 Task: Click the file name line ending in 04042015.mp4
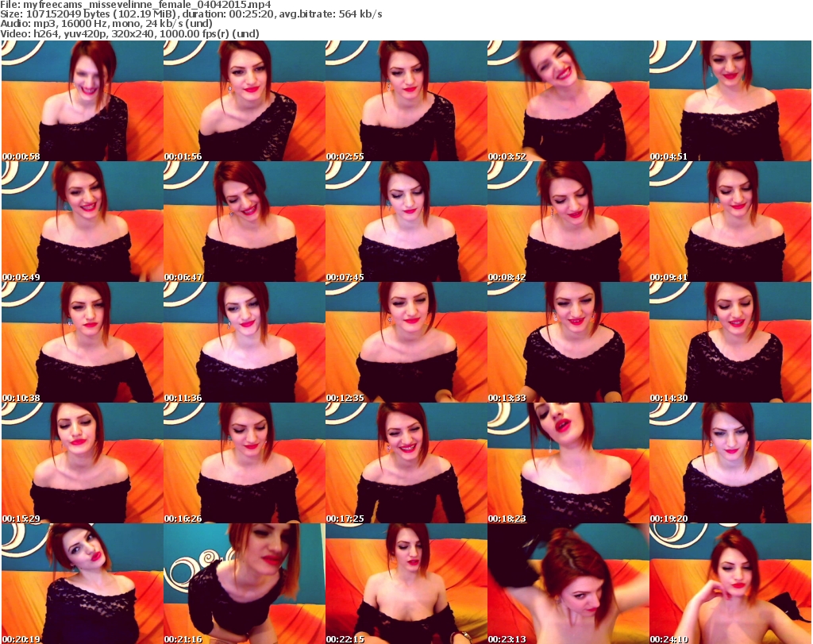(136, 5)
